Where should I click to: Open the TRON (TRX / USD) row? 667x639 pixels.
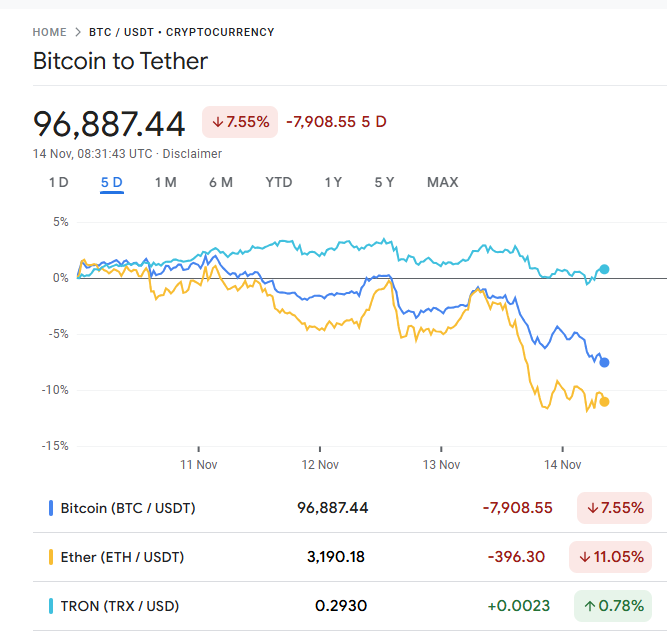[120, 606]
